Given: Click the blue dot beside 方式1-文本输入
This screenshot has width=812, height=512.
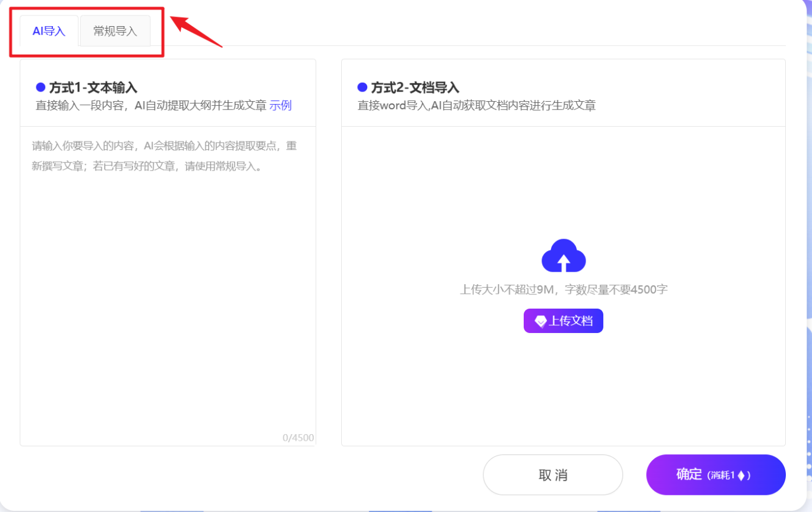Looking at the screenshot, I should 40,87.
